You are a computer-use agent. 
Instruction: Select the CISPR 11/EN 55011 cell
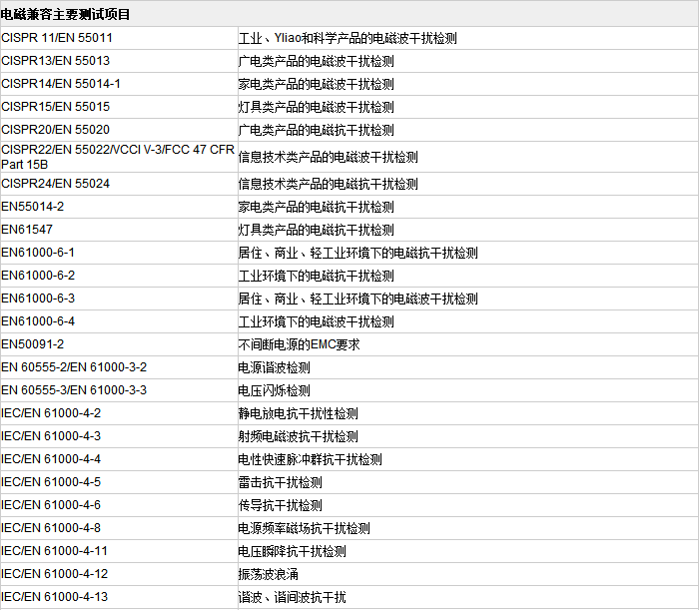[57, 38]
